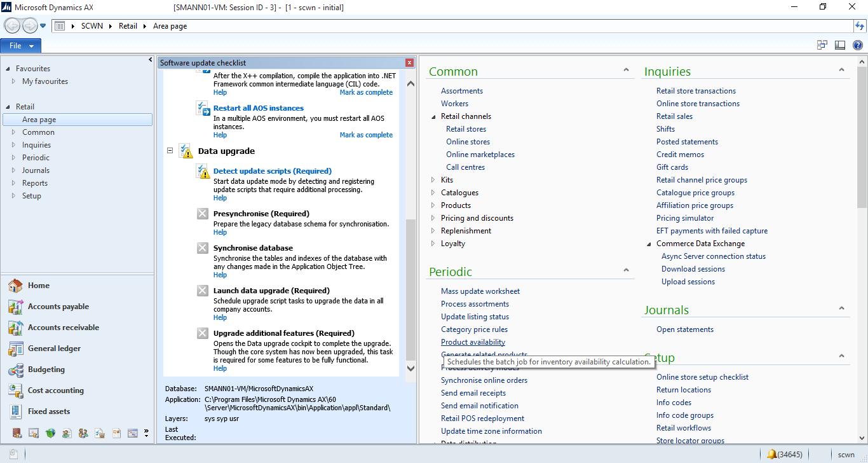The image size is (868, 463).
Task: Click the SCWN breadcrumb in the address bar
Action: 92,26
